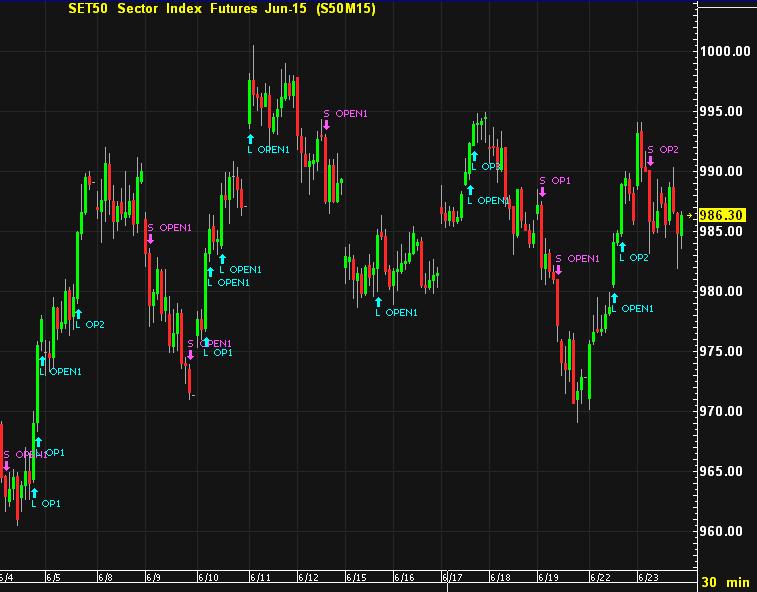This screenshot has height=592, width=757.
Task: Select the L OP2 arrow near 6/5
Action: coord(77,312)
